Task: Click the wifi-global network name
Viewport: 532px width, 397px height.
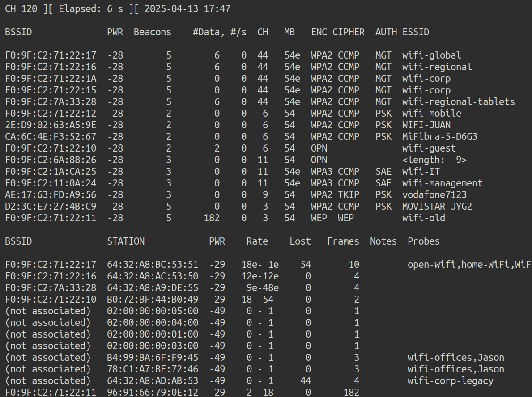Action: point(431,55)
